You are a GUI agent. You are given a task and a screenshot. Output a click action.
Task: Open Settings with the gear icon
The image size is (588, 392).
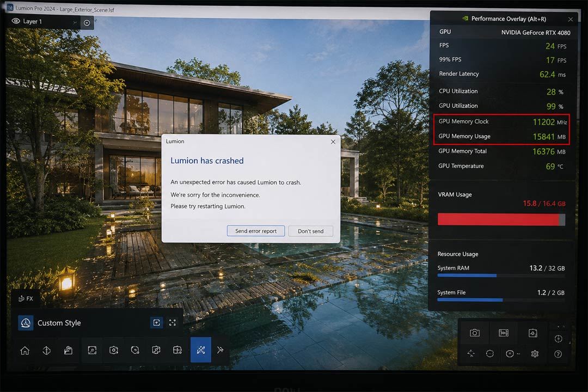(x=535, y=353)
